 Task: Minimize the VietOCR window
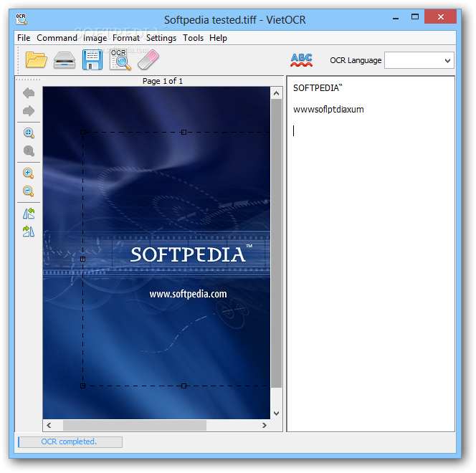[x=396, y=18]
